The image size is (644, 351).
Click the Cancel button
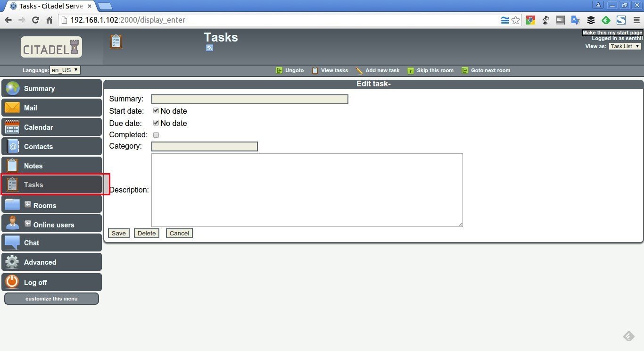pyautogui.click(x=179, y=233)
